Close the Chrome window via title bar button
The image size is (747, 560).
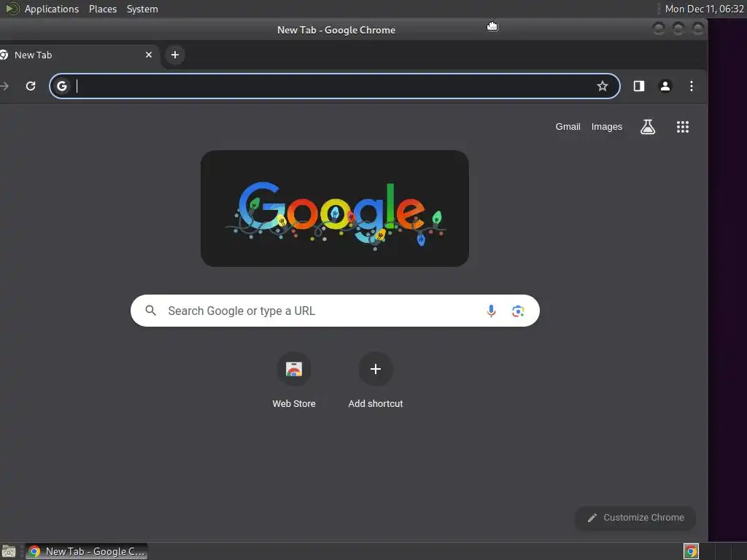coord(698,29)
